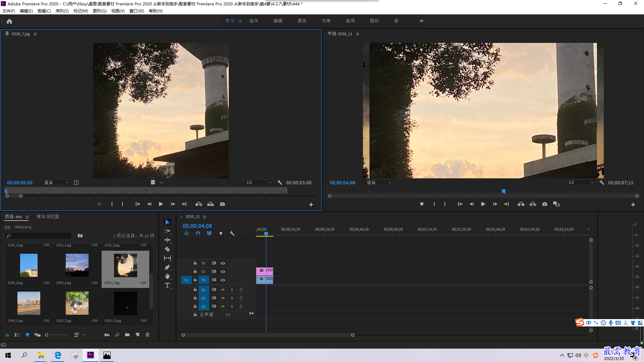The image size is (644, 362).
Task: Open Source monitor zoom level dropdown
Action: (x=56, y=182)
